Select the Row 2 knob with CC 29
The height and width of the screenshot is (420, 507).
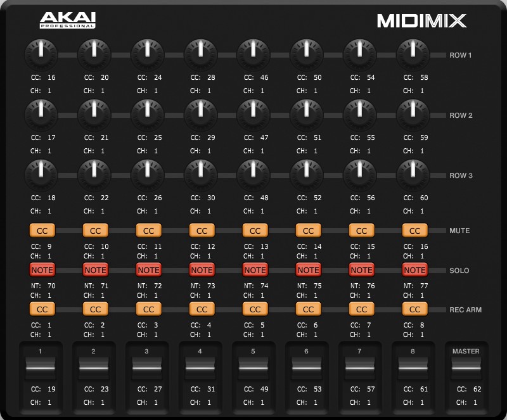pos(201,115)
